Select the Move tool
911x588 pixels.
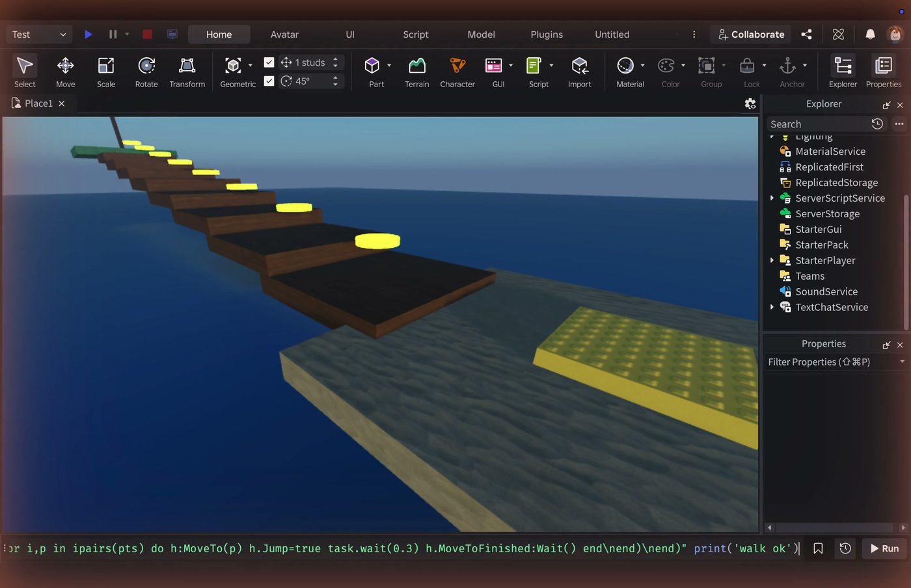65,72
